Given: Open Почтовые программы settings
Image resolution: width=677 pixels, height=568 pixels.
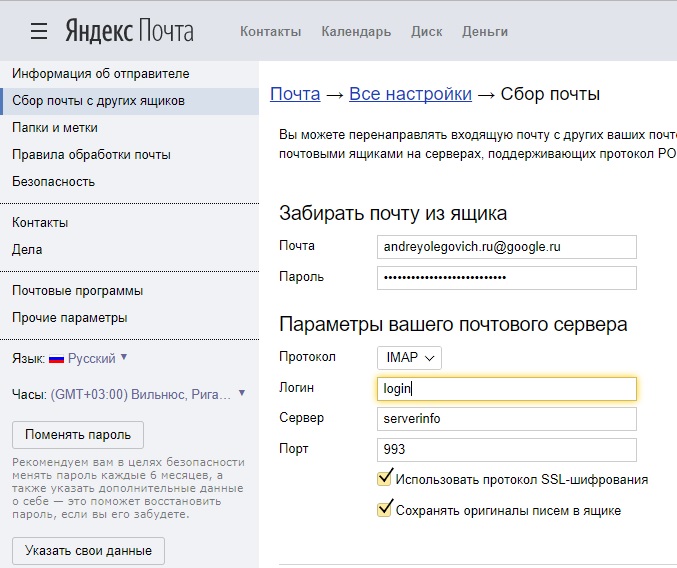Looking at the screenshot, I should (x=130, y=291).
